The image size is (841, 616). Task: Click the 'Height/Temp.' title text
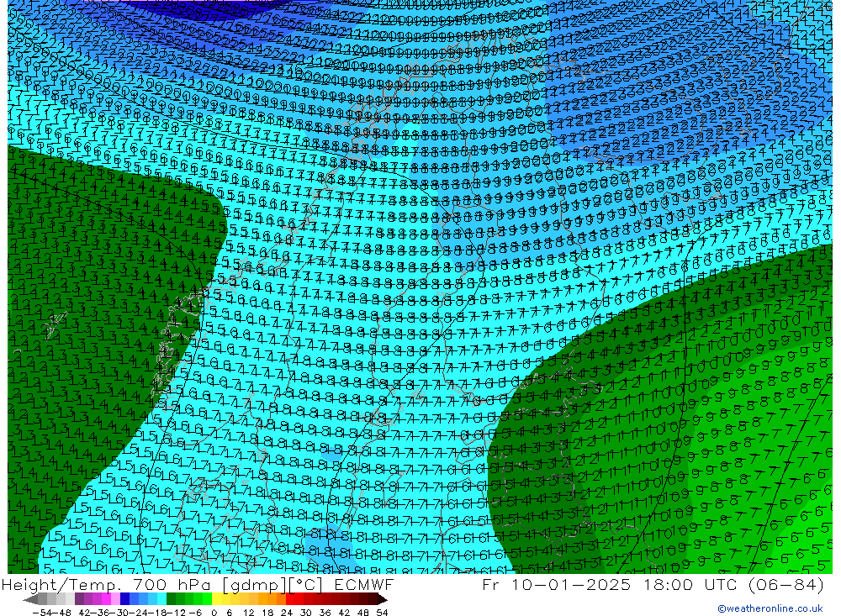tap(61, 586)
